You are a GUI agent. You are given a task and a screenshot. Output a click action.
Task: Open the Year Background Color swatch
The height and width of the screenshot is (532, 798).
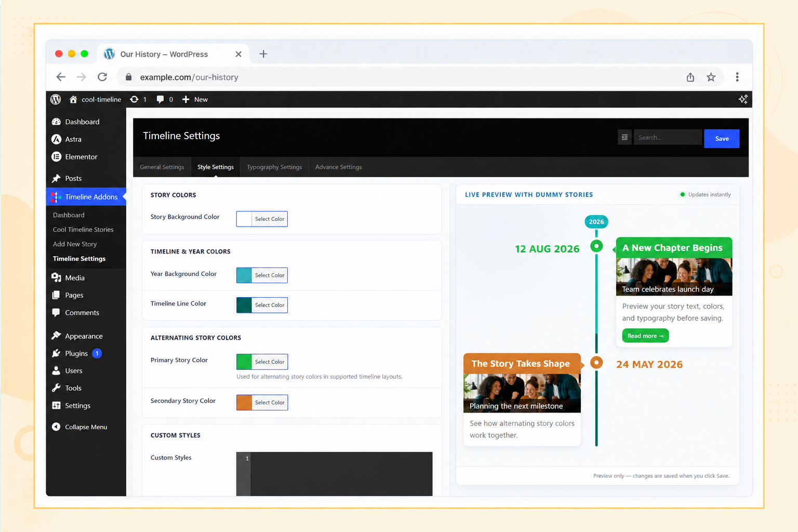point(244,275)
